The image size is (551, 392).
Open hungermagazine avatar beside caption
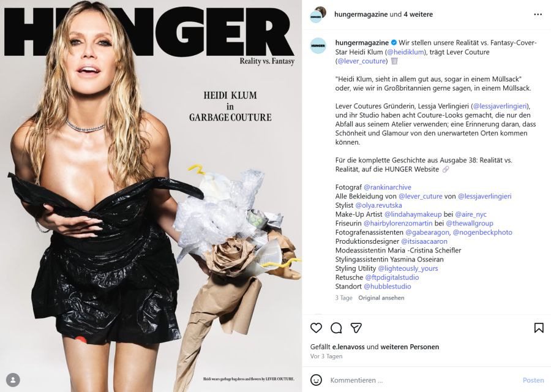point(318,46)
